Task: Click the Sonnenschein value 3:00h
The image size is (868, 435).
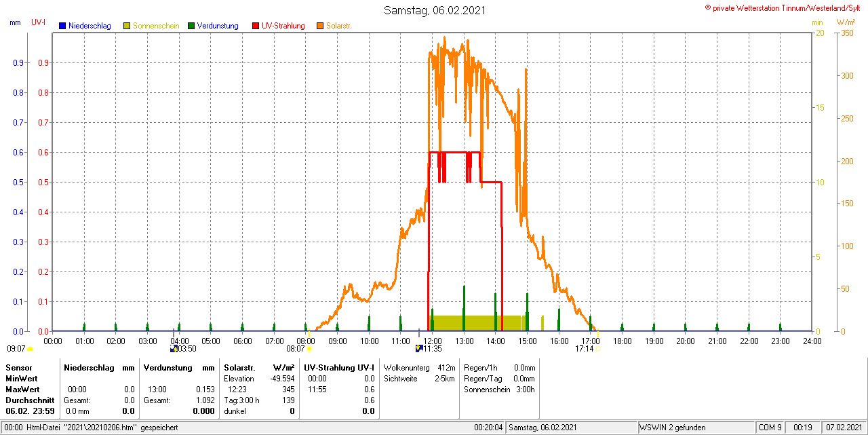Action: coord(526,390)
